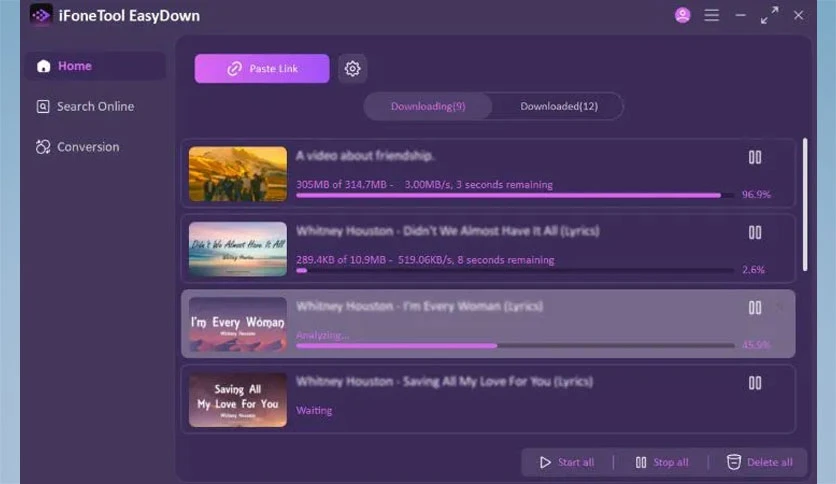Open the I'm Every Woman thumbnail
Image resolution: width=836 pixels, height=484 pixels.
point(238,324)
